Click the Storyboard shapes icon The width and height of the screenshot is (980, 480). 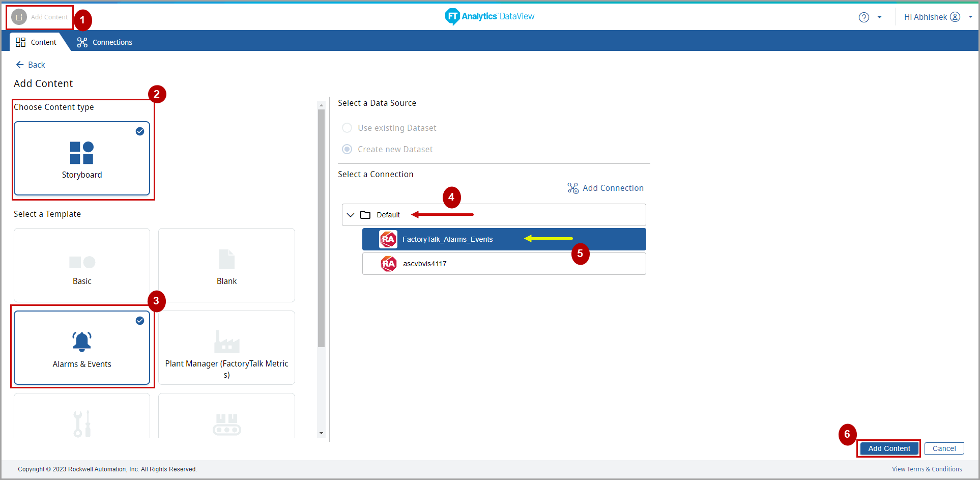point(82,153)
